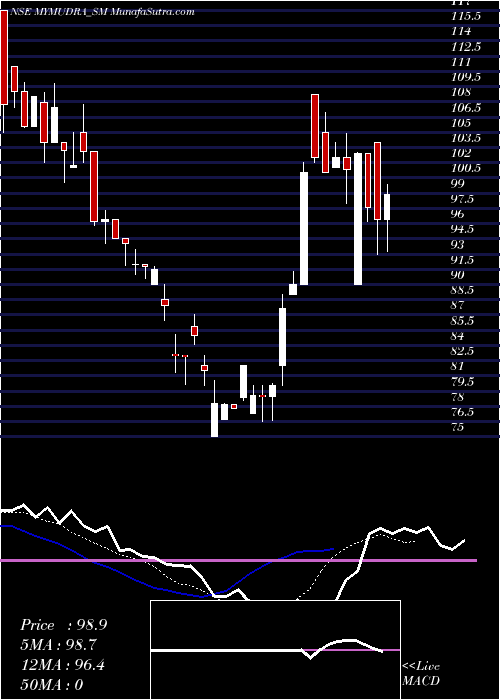Screen dimensions: 500x700
Task: Click the tall white candle rising to 100.5
Action: [304, 229]
